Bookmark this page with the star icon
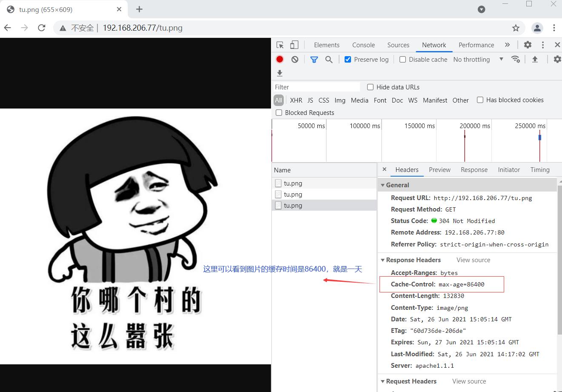This screenshot has width=562, height=392. 516,28
